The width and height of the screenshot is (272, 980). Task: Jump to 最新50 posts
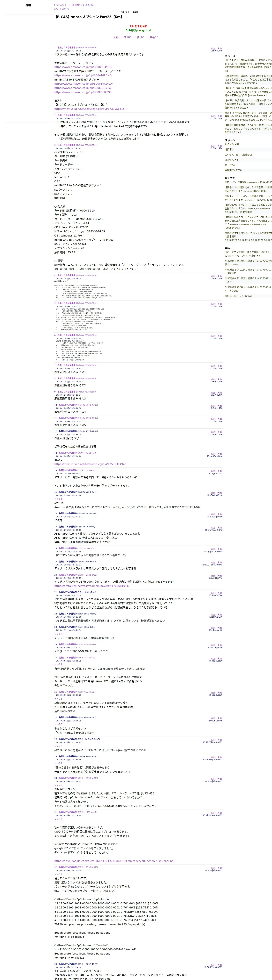tap(154, 37)
